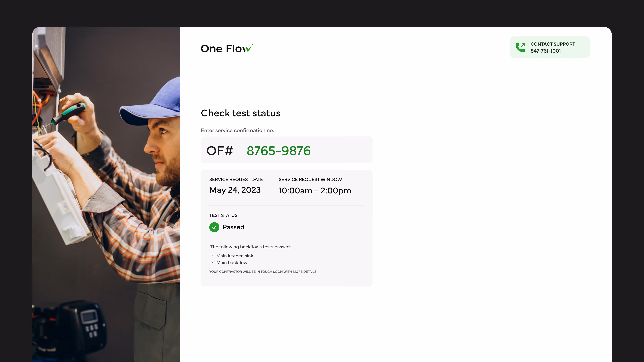Viewport: 644px width, 362px height.
Task: Click the May 24, 2023 date
Action: click(235, 190)
